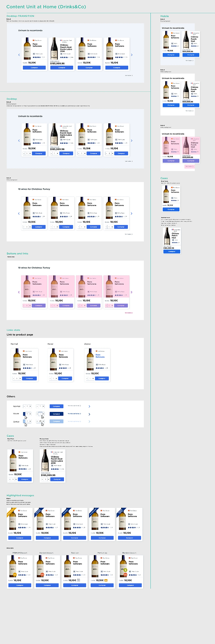This screenshot has height=644, width=215.
Task: Click Comprar on desktop Cases Château Puech-Haut card
Action: coord(57,479)
